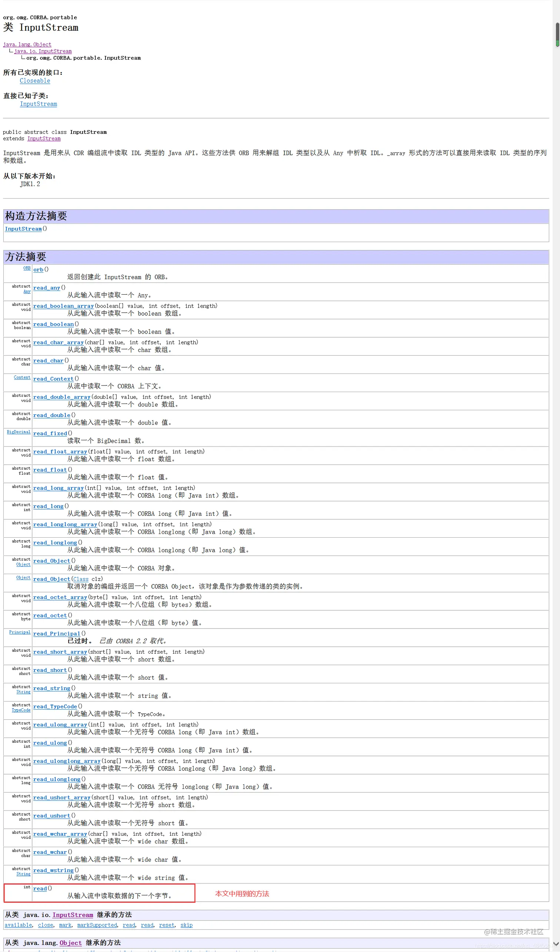Open the read_Principal() method link
Viewport: 560px width, 952px height.
(x=57, y=634)
